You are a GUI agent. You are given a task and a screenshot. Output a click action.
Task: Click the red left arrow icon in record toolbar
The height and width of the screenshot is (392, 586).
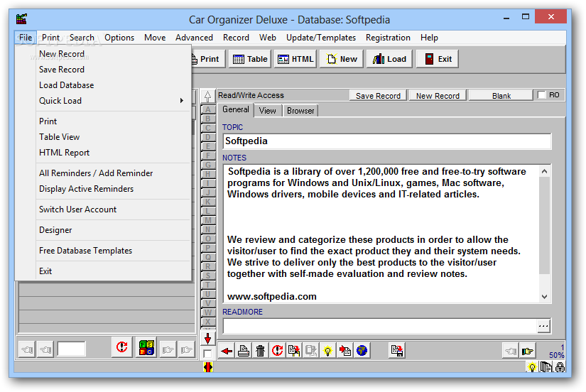click(227, 351)
